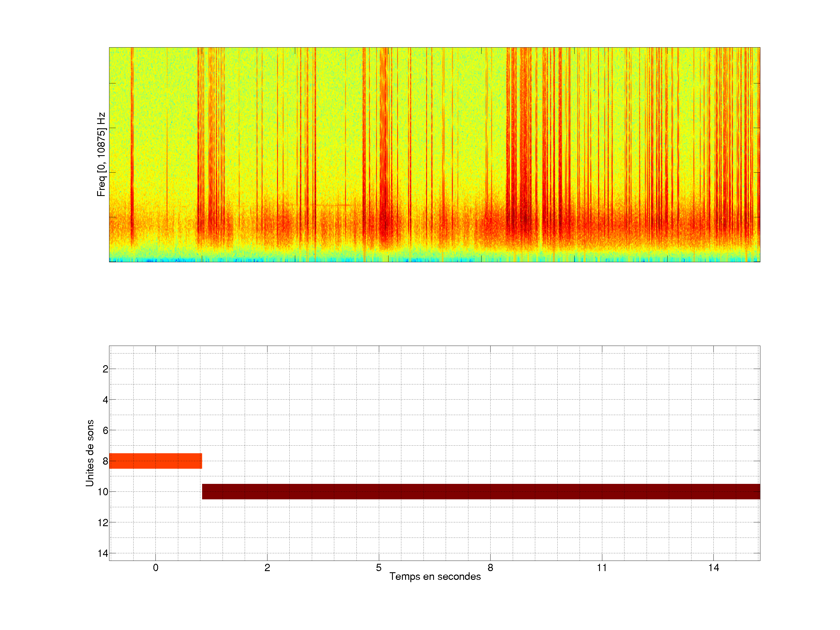
Task: Click y-axis tick label 14 on lower plot
Action: [x=103, y=553]
